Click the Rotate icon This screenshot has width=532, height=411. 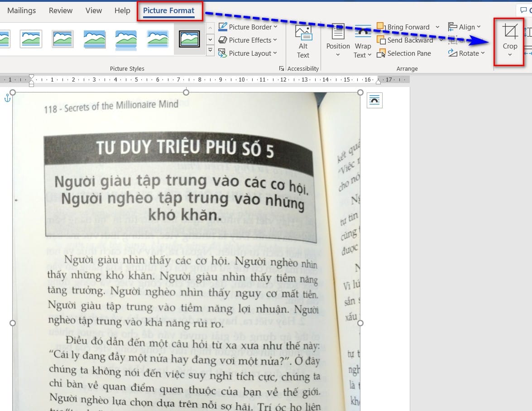tap(452, 53)
